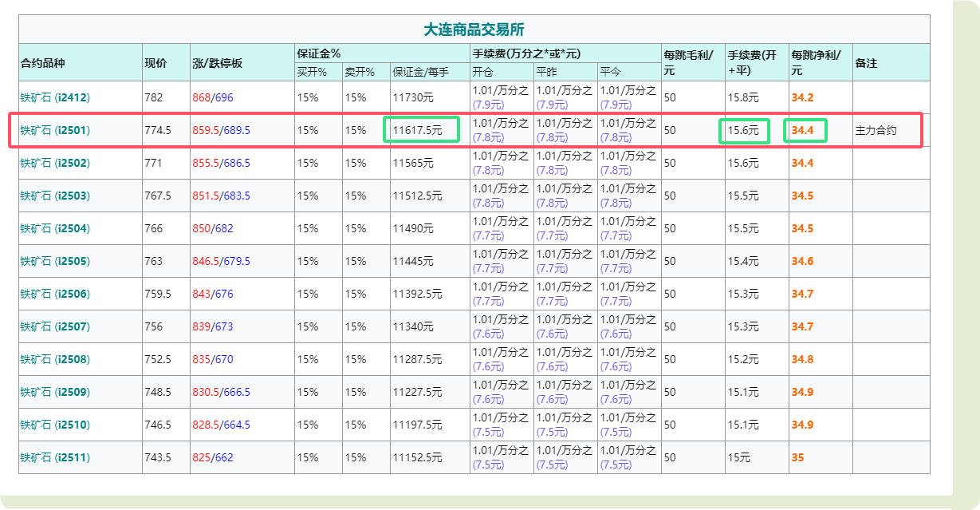The height and width of the screenshot is (510, 980).
Task: Click the blue limit-down price 689.5
Action: [x=237, y=130]
